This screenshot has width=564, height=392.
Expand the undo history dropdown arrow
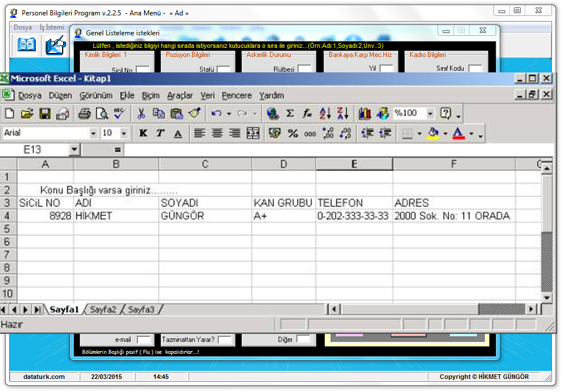(x=229, y=113)
